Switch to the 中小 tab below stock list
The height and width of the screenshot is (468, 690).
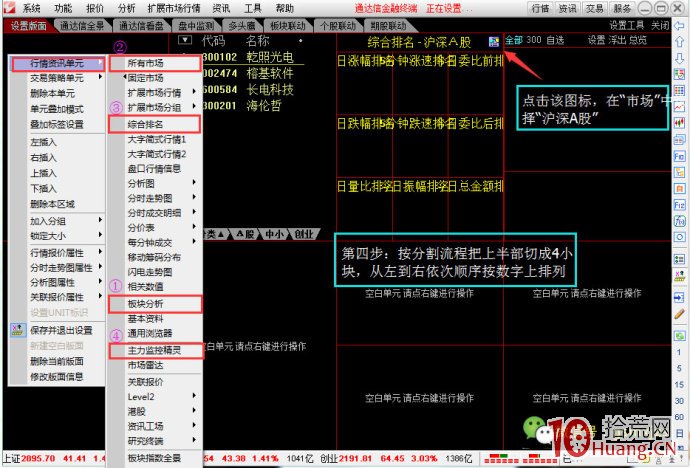(274, 234)
